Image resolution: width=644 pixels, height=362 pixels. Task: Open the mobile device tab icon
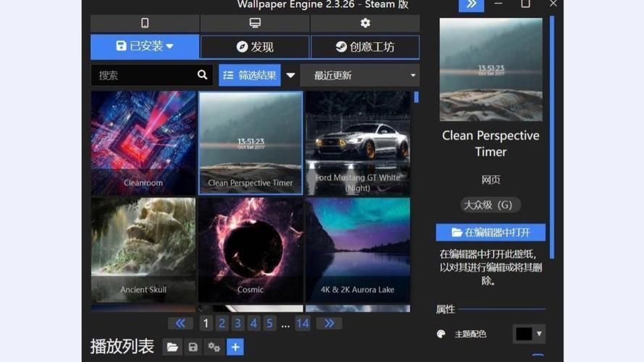tap(145, 23)
